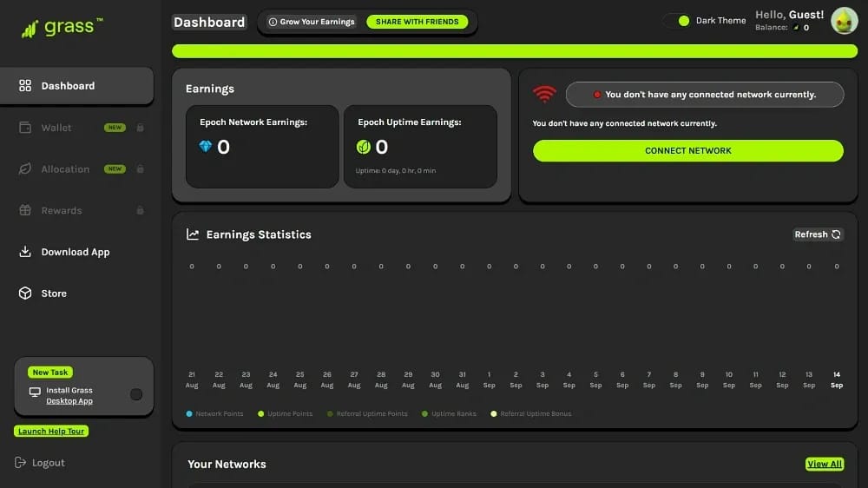Open the Allocation sidebar item

tap(77, 169)
